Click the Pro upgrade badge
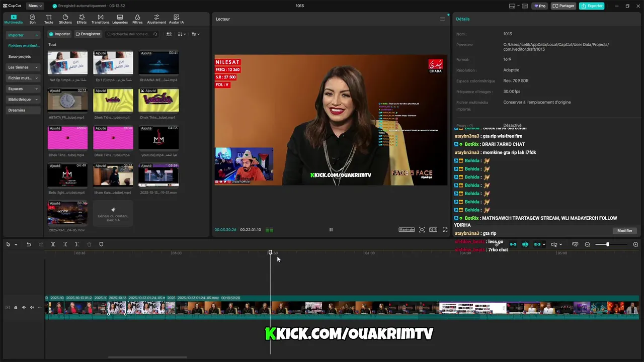This screenshot has width=644, height=362. coord(540,6)
